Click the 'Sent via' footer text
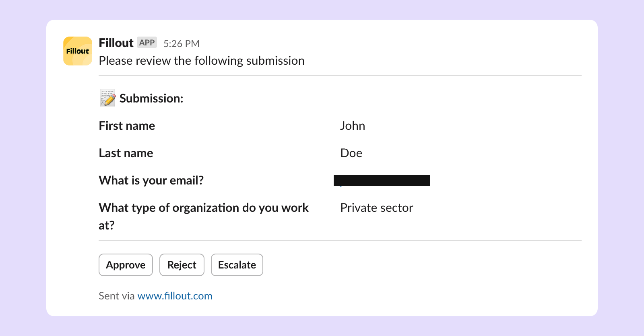The width and height of the screenshot is (644, 336). (117, 296)
